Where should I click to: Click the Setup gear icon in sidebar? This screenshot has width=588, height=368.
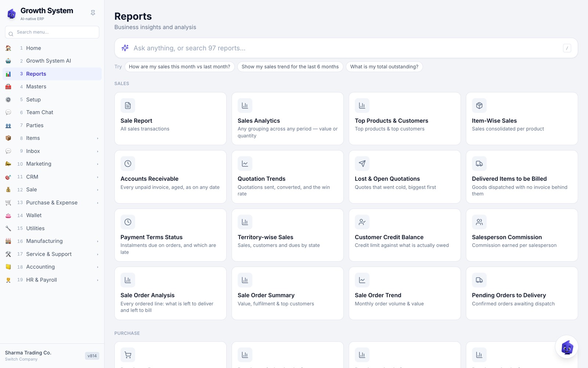pyautogui.click(x=8, y=99)
